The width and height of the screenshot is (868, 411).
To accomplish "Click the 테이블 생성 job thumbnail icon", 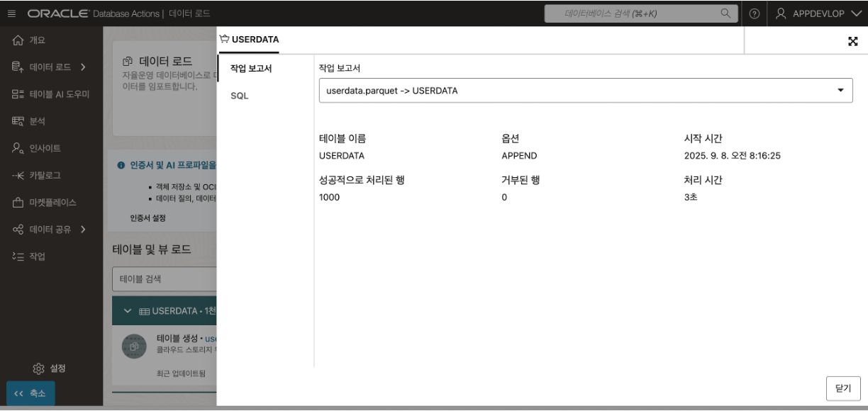I will click(x=135, y=345).
